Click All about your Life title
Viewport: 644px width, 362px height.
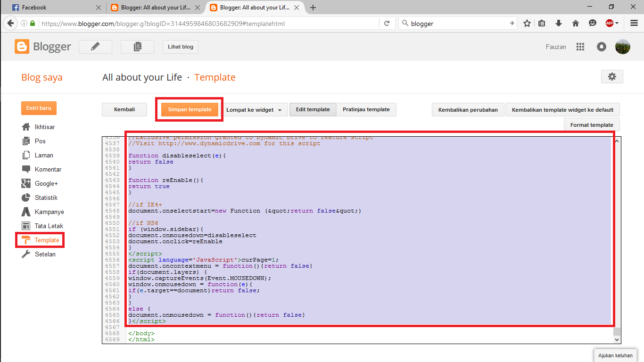[142, 77]
